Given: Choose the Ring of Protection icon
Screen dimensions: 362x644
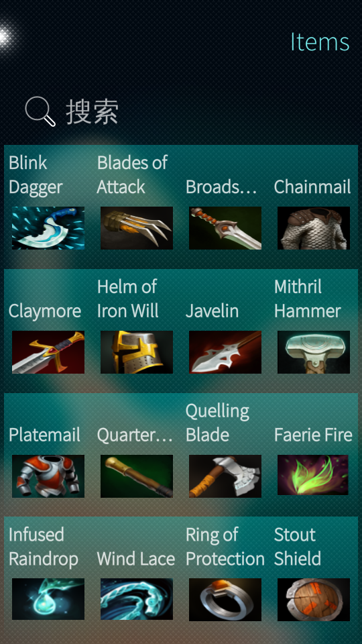Looking at the screenshot, I should point(225,600).
